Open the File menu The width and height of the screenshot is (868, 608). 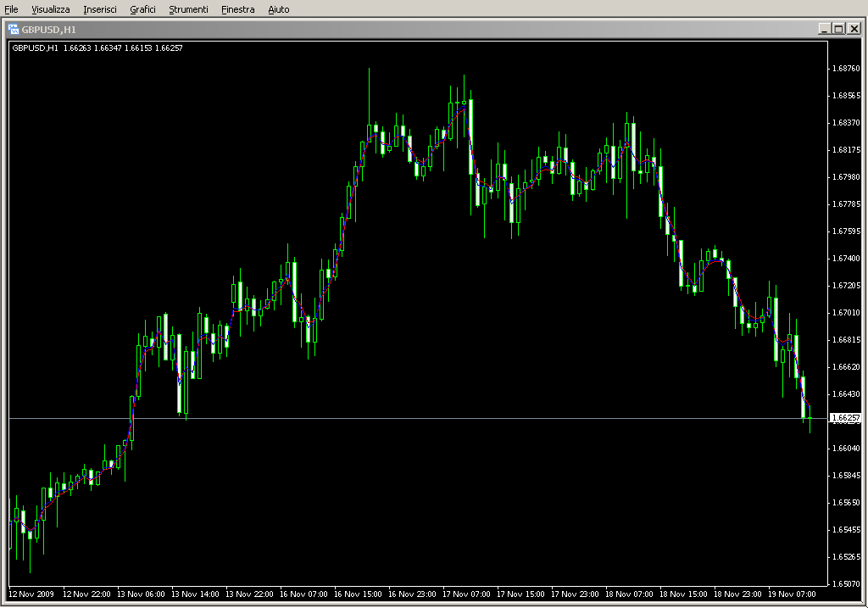point(11,9)
